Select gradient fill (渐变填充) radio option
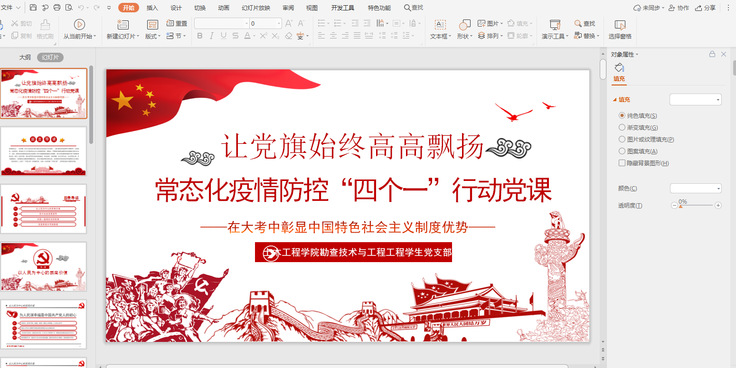736x368 pixels. (x=622, y=127)
